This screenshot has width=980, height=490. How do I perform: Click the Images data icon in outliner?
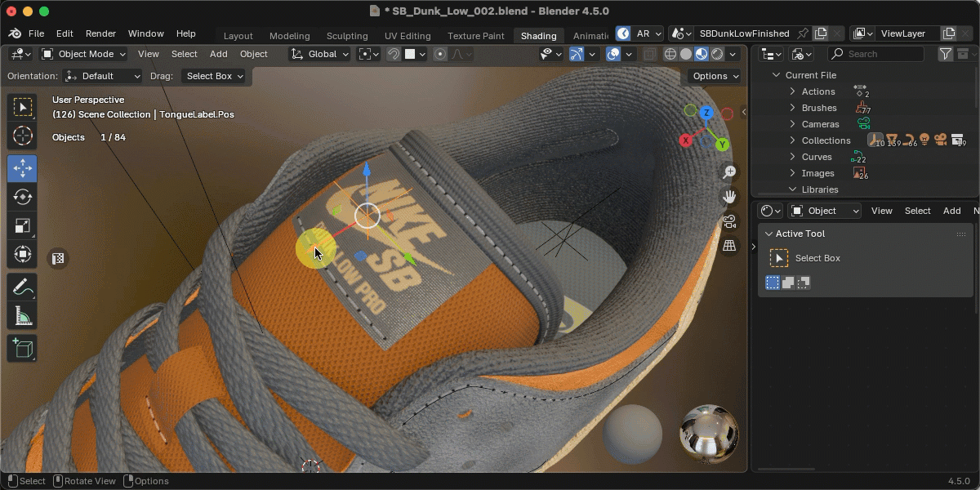(x=859, y=173)
